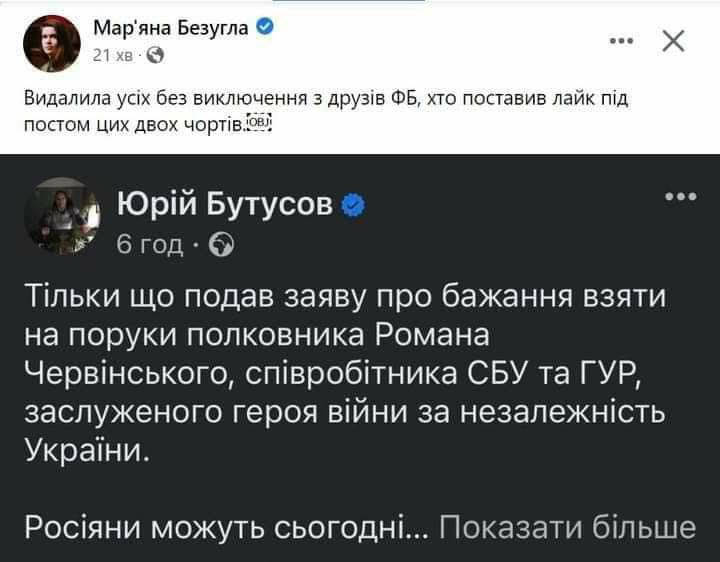Click the globe privacy icon beside 21 хв
This screenshot has width=720, height=562.
[x=155, y=56]
